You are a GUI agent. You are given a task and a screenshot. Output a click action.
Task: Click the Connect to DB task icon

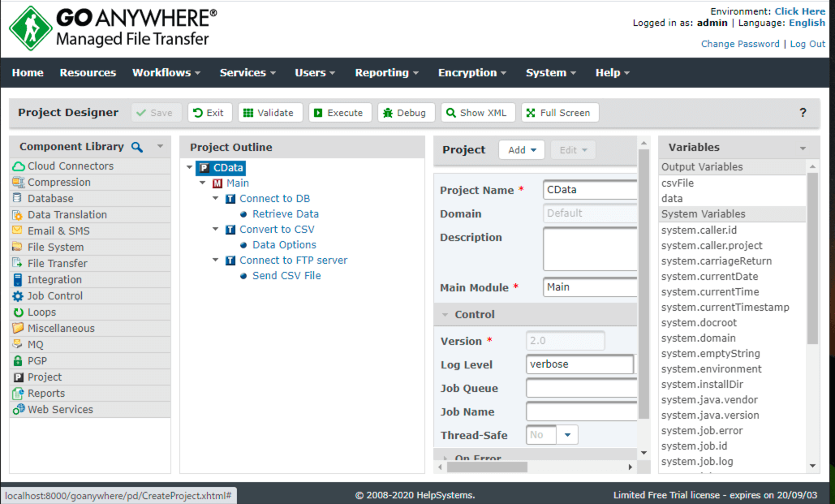(x=230, y=199)
